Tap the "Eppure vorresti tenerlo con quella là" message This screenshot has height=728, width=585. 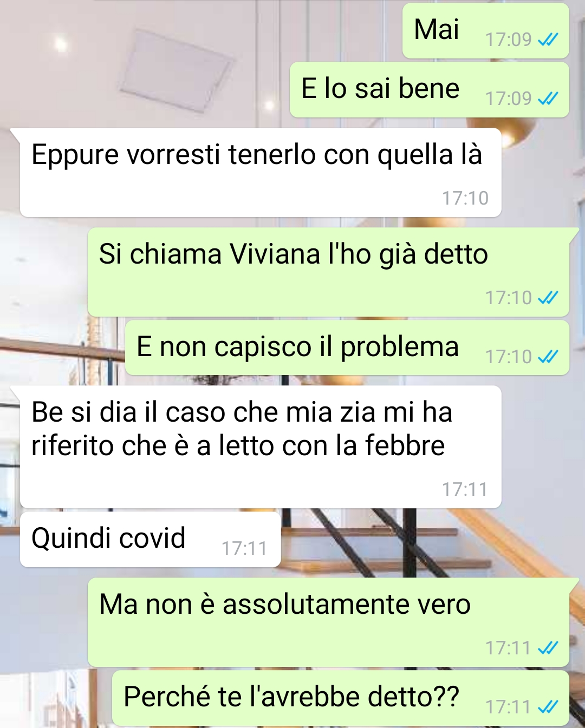[259, 173]
